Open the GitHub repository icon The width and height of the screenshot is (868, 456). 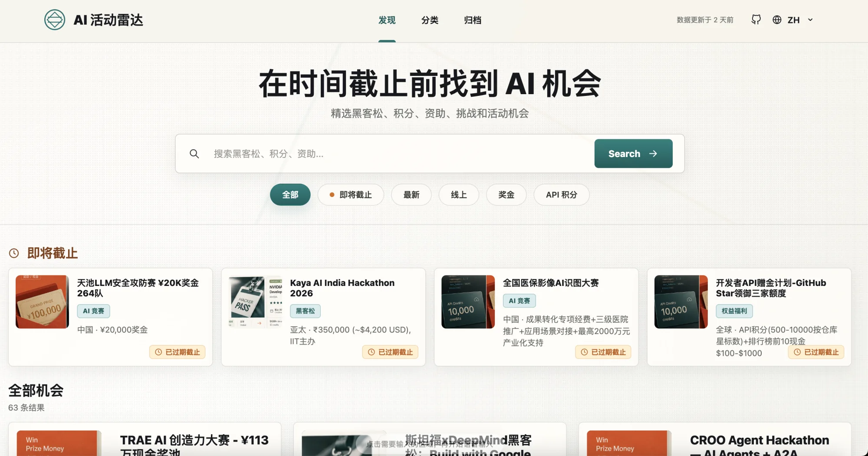point(756,20)
